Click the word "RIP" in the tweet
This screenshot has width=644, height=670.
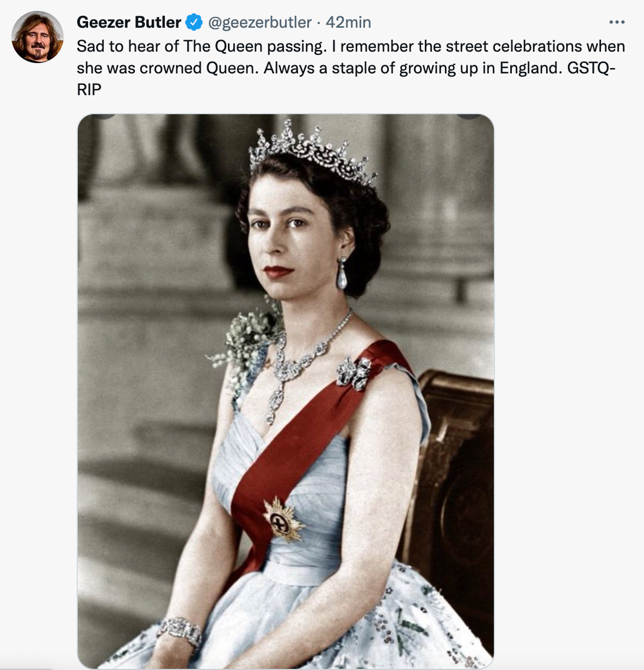(x=89, y=90)
